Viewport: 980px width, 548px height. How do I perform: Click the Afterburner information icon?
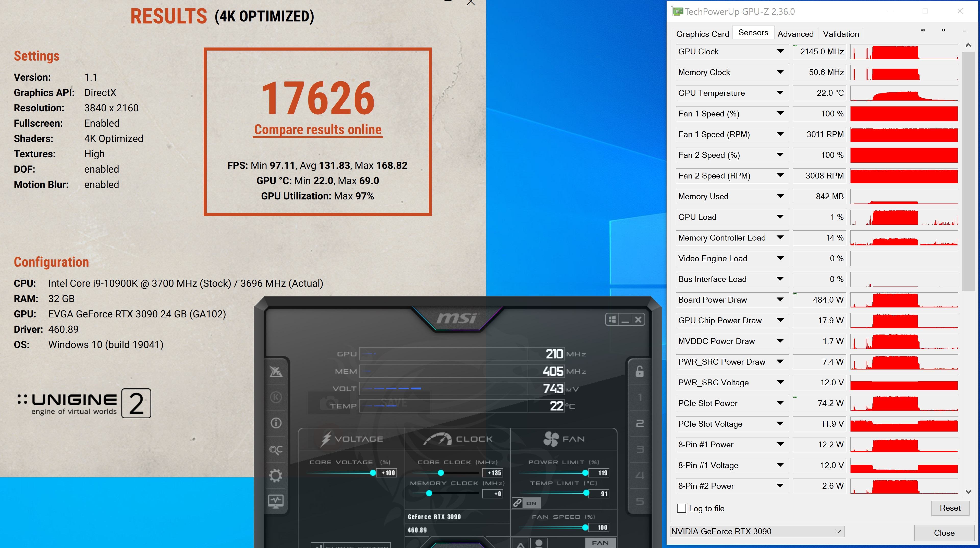[x=276, y=423]
